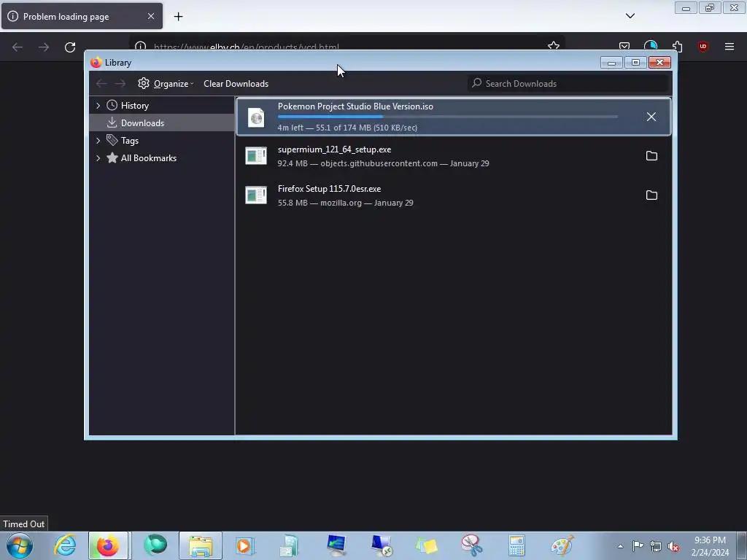Screen dimensions: 747x560
Task: Select Downloads in Library sidebar
Action: pyautogui.click(x=142, y=122)
